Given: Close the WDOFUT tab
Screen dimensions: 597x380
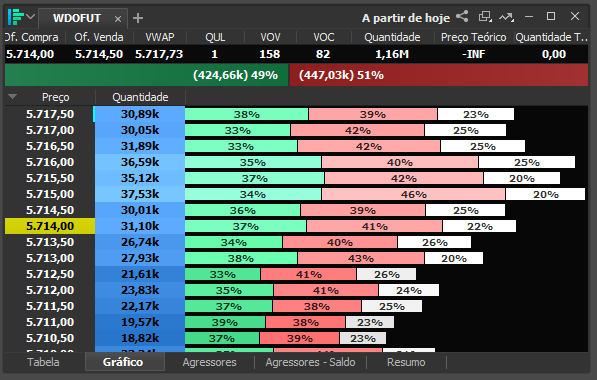Looking at the screenshot, I should (x=118, y=19).
